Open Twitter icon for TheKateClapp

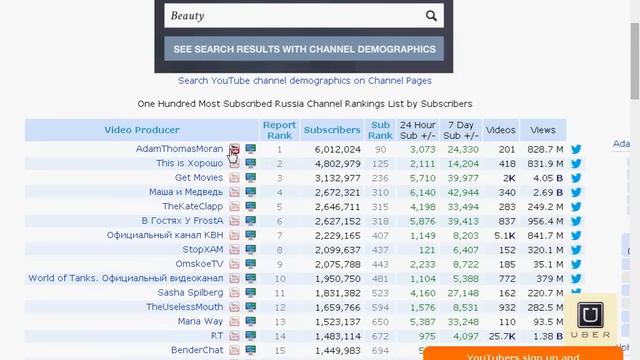coord(576,207)
